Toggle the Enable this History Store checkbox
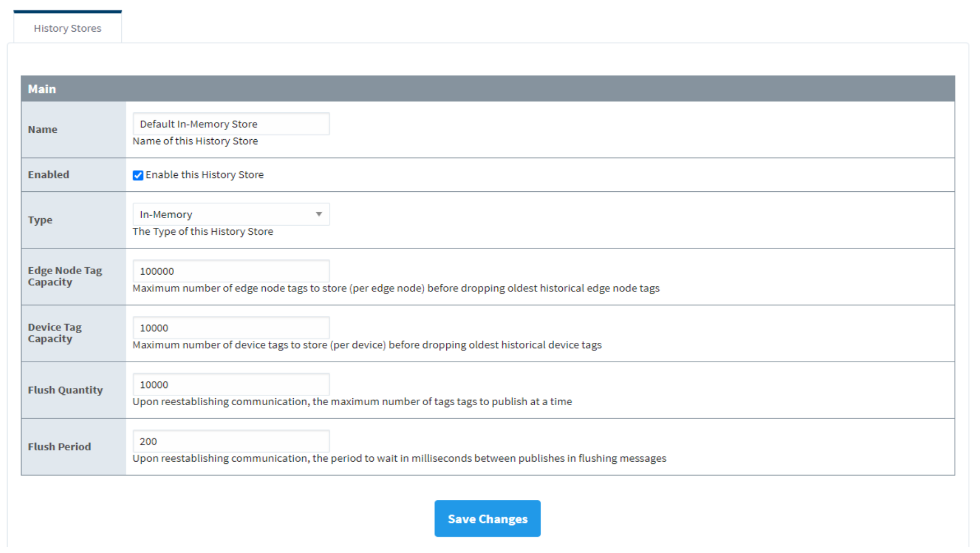Viewport: 980px width, 553px height. 138,175
